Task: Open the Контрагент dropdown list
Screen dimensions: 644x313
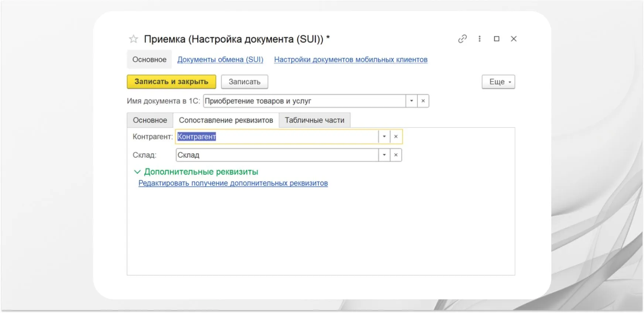Action: coord(384,137)
